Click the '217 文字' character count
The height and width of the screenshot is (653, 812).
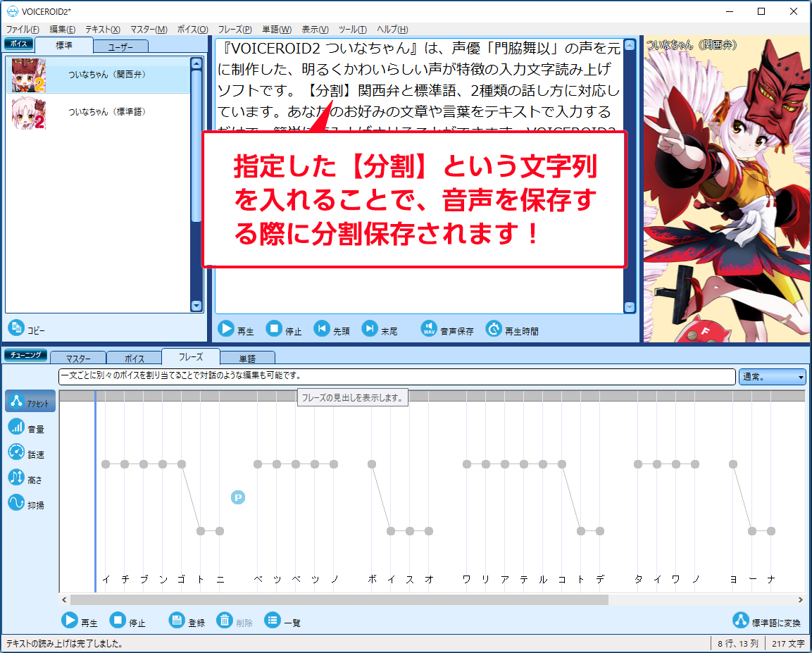click(x=787, y=644)
